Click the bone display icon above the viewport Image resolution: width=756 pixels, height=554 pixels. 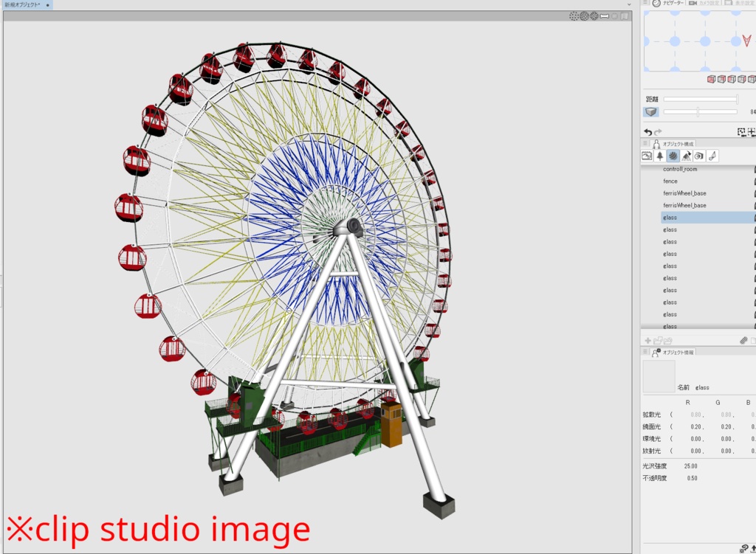[605, 16]
